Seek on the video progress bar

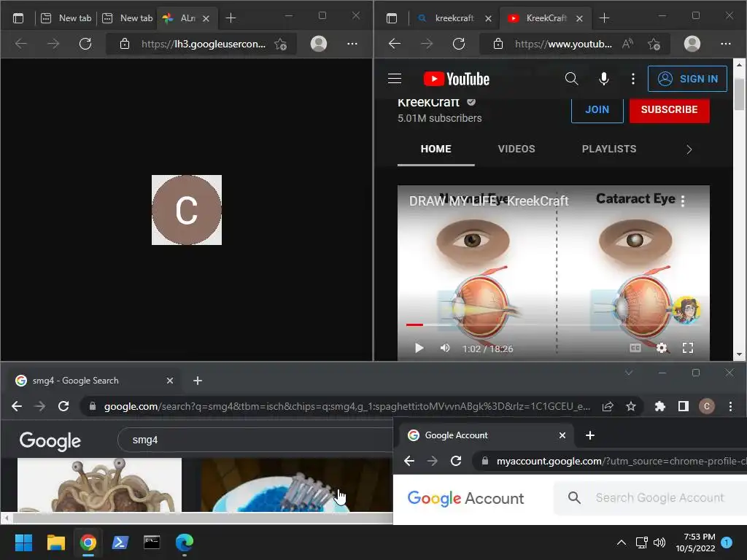pyautogui.click(x=553, y=324)
